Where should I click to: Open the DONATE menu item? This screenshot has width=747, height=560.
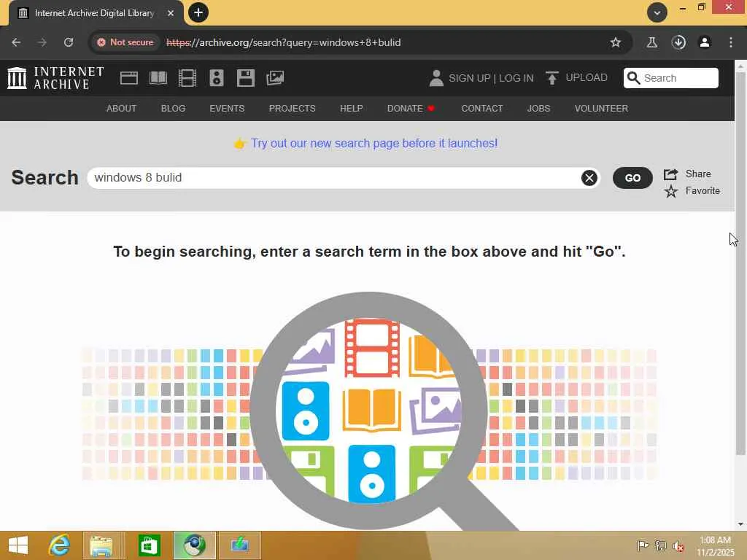[411, 109]
